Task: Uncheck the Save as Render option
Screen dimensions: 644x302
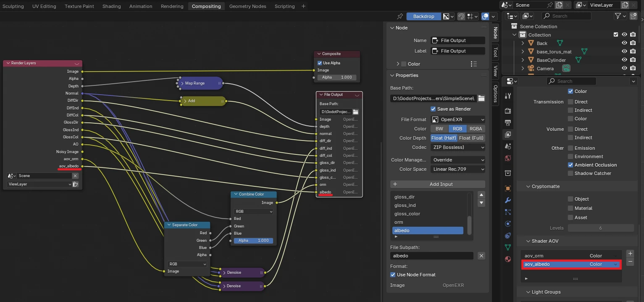Action: point(433,109)
